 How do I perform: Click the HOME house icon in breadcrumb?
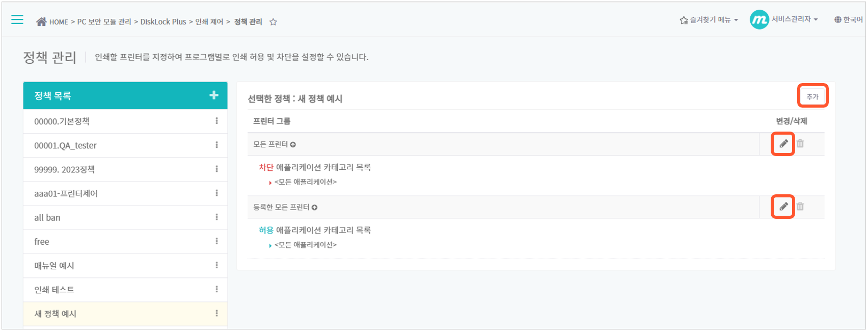(41, 21)
